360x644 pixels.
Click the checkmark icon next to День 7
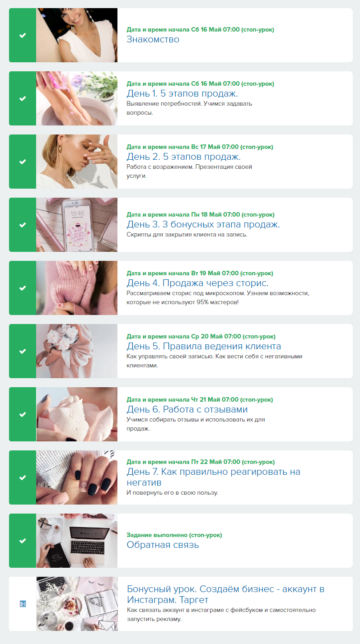pos(23,477)
